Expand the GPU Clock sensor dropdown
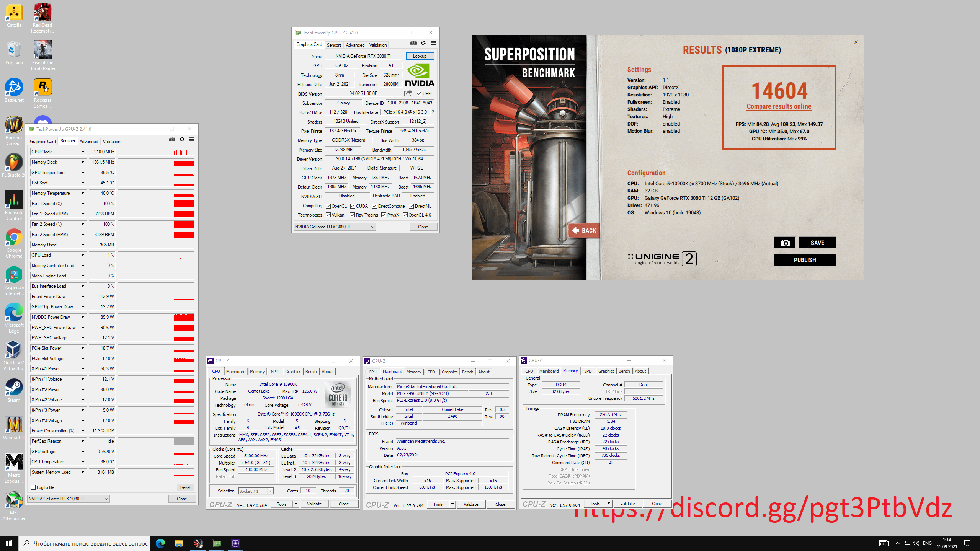This screenshot has height=551, width=980. point(82,152)
